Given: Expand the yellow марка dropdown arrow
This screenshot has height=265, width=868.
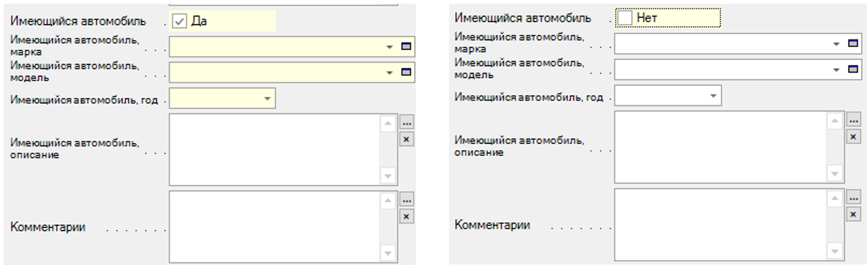Looking at the screenshot, I should tap(390, 46).
